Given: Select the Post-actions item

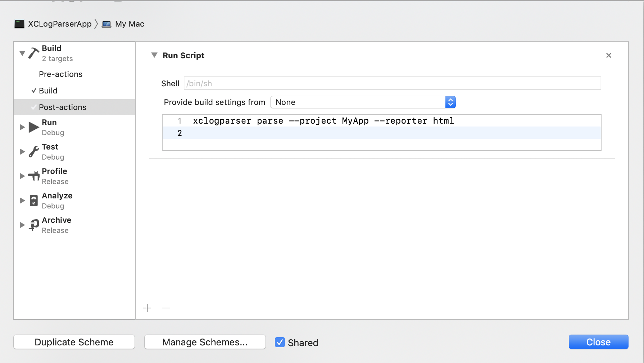Looking at the screenshot, I should [x=63, y=107].
